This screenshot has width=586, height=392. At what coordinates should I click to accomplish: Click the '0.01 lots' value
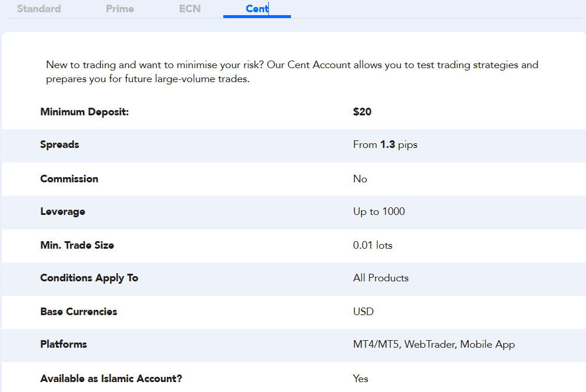(373, 245)
